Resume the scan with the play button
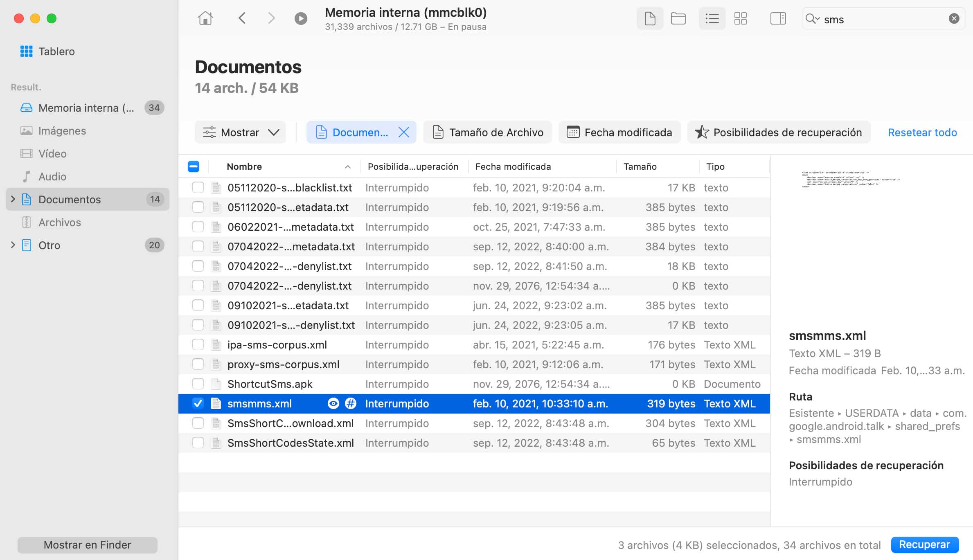This screenshot has width=973, height=560. pos(301,18)
